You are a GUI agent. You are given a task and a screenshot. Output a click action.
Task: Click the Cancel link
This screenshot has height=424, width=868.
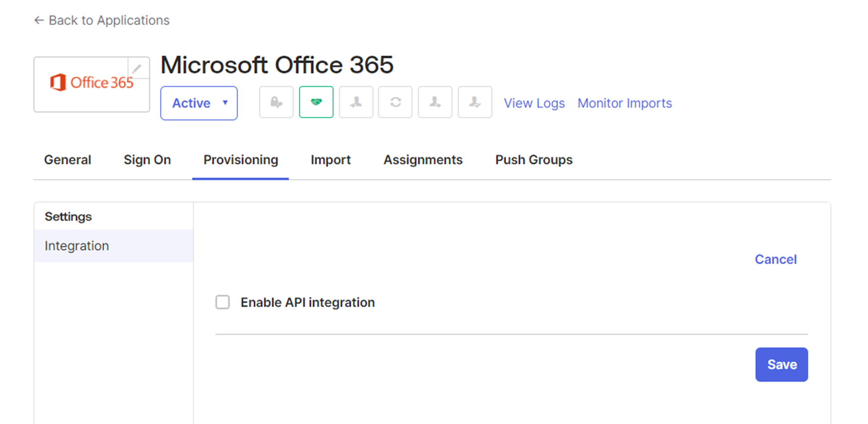coord(776,259)
